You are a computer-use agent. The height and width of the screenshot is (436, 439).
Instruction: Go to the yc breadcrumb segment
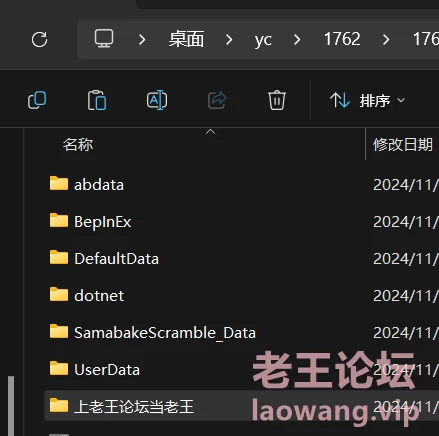coord(263,40)
